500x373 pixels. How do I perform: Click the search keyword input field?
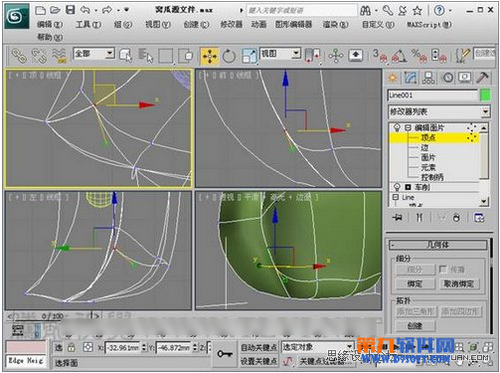(301, 10)
